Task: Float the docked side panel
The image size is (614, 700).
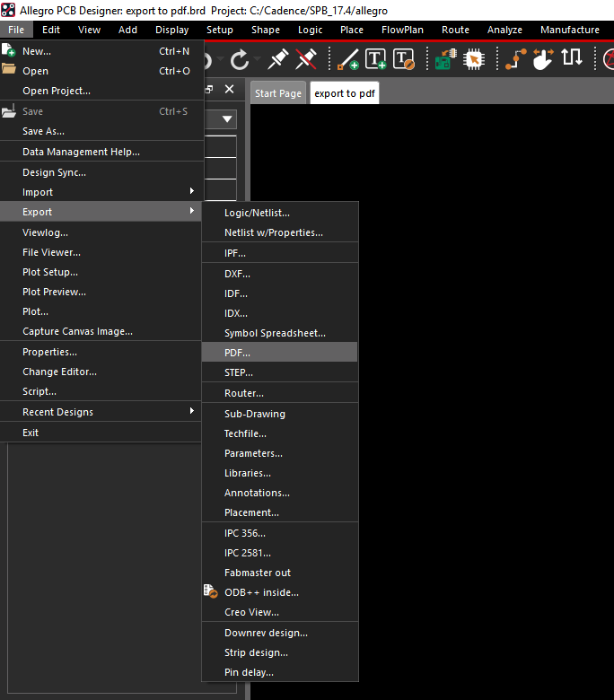Action: click(x=209, y=89)
